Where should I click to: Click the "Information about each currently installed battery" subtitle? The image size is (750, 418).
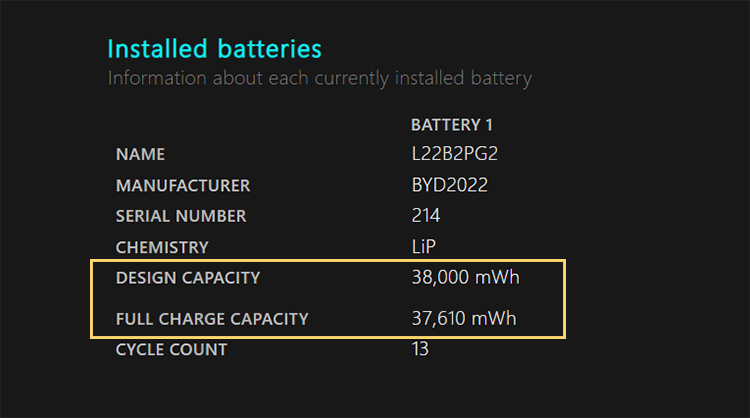(x=319, y=78)
